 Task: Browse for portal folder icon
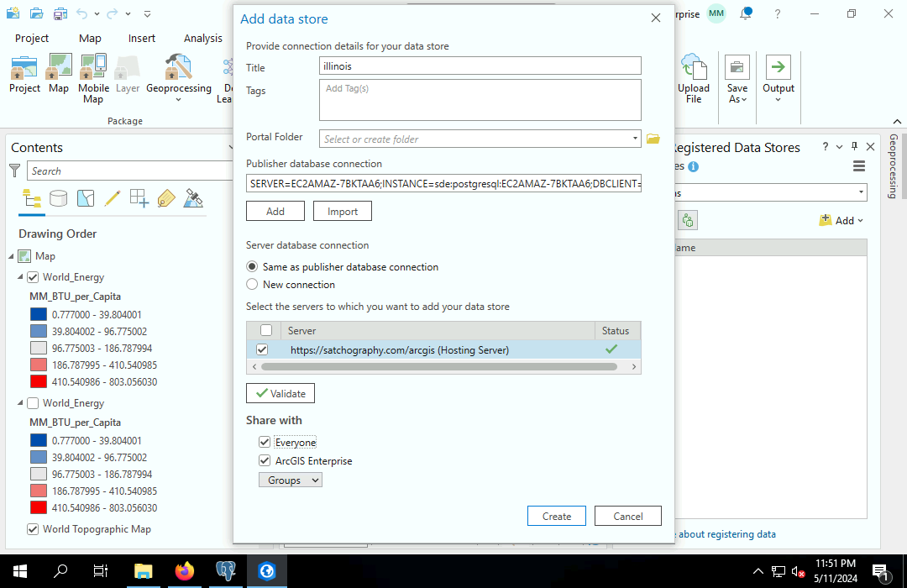(x=653, y=139)
